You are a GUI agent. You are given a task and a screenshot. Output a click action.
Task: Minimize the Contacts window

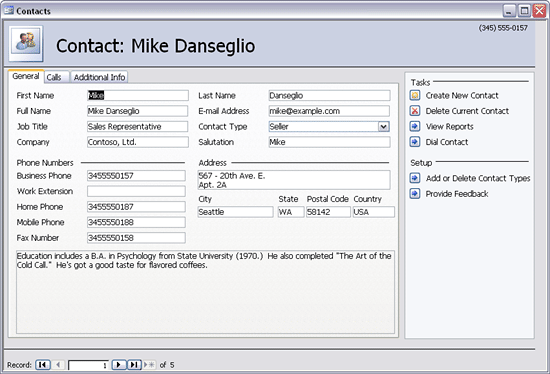coord(509,11)
